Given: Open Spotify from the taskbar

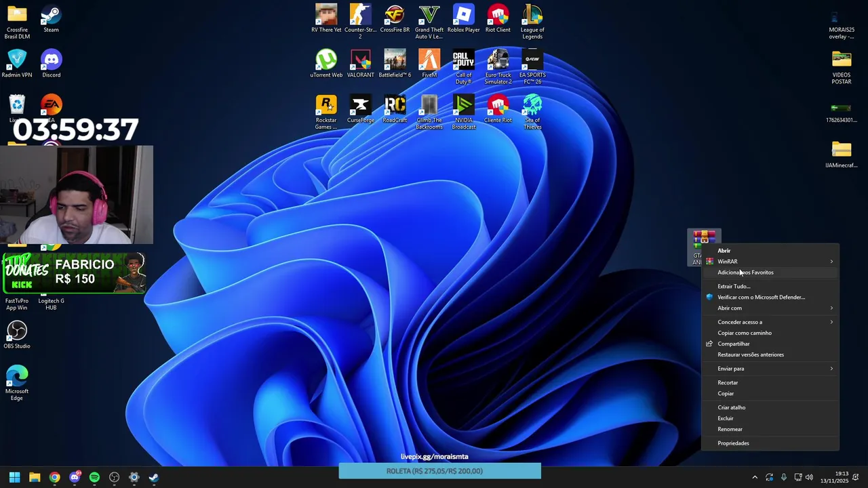Looking at the screenshot, I should [x=94, y=478].
